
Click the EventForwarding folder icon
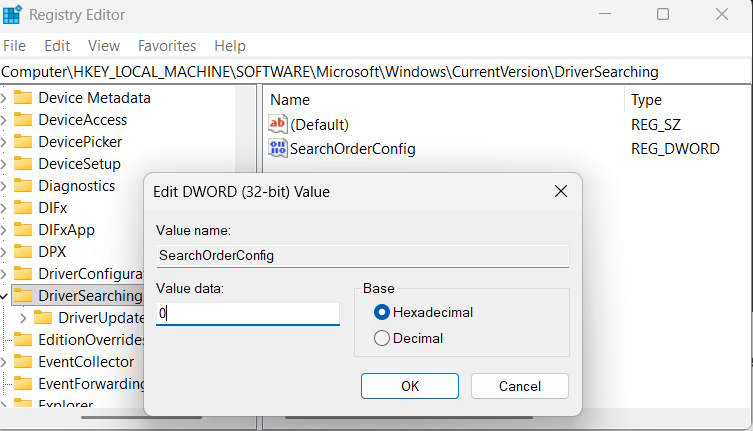(x=23, y=384)
